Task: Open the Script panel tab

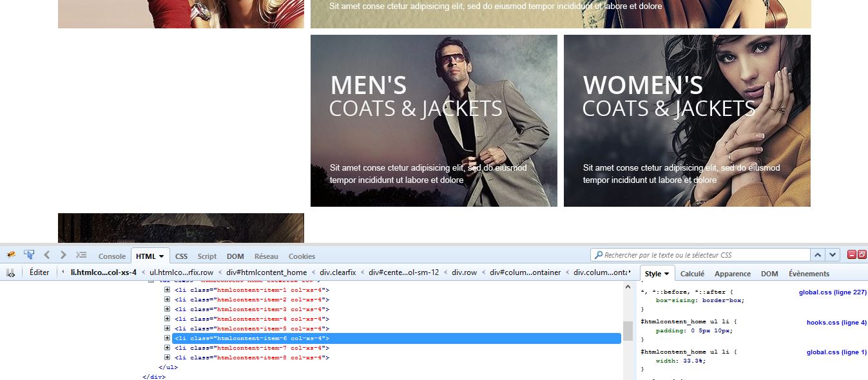Action: (207, 256)
